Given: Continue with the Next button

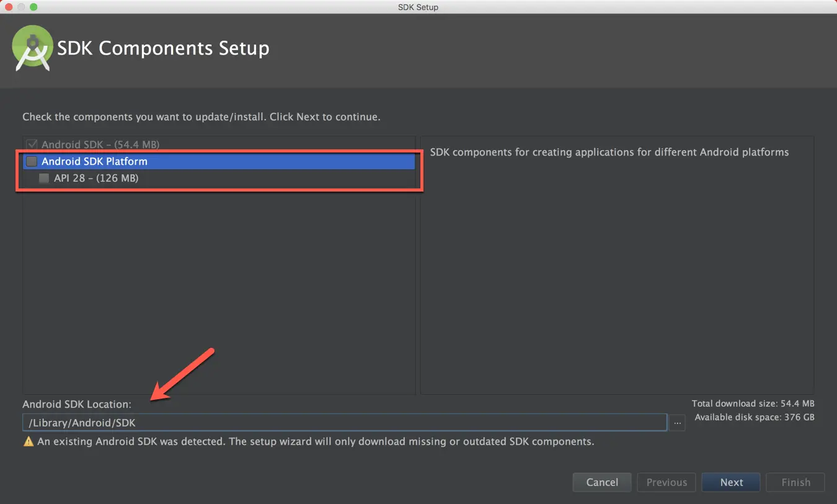Looking at the screenshot, I should click(x=731, y=482).
